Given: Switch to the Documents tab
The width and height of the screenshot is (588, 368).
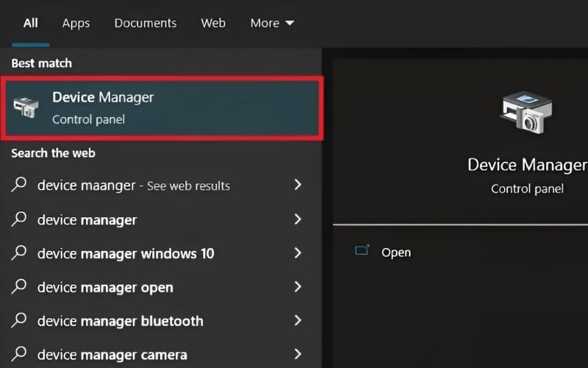Looking at the screenshot, I should 146,24.
